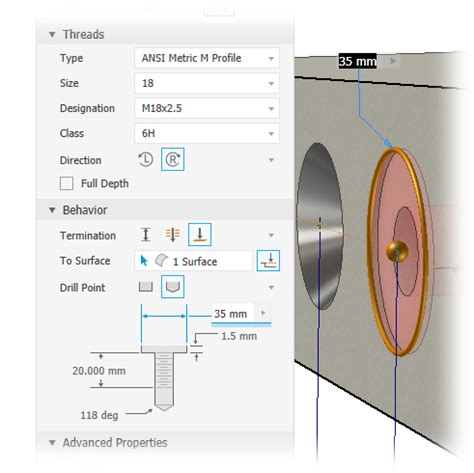This screenshot has height=473, width=474.
Task: Collapse the Threads section
Action: (x=52, y=35)
